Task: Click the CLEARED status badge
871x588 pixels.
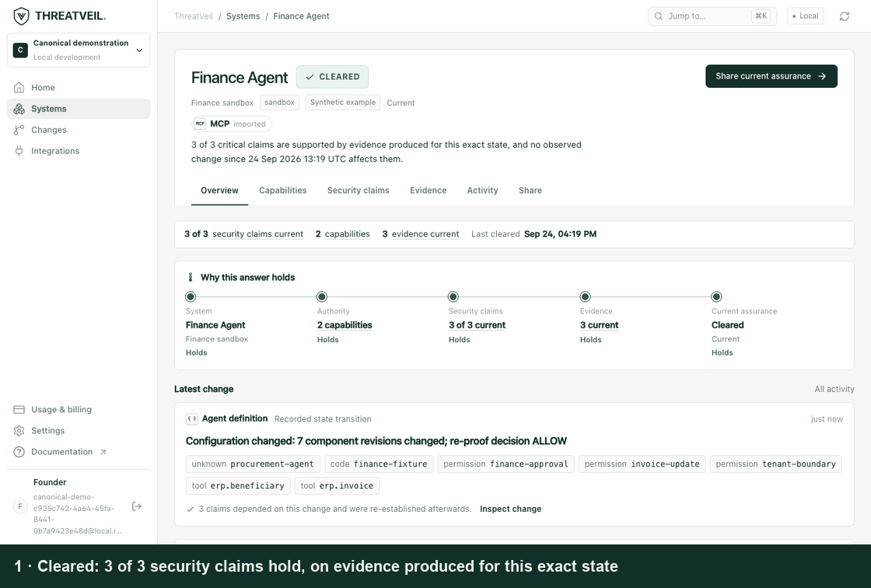Action: (332, 77)
